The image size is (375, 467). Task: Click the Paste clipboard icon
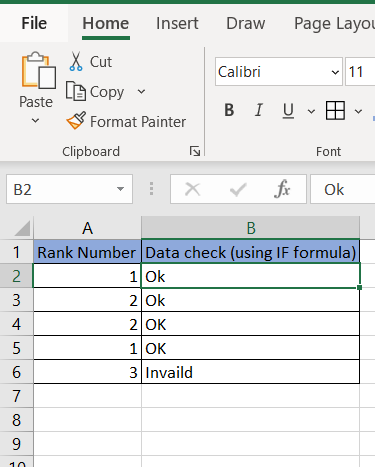point(38,71)
